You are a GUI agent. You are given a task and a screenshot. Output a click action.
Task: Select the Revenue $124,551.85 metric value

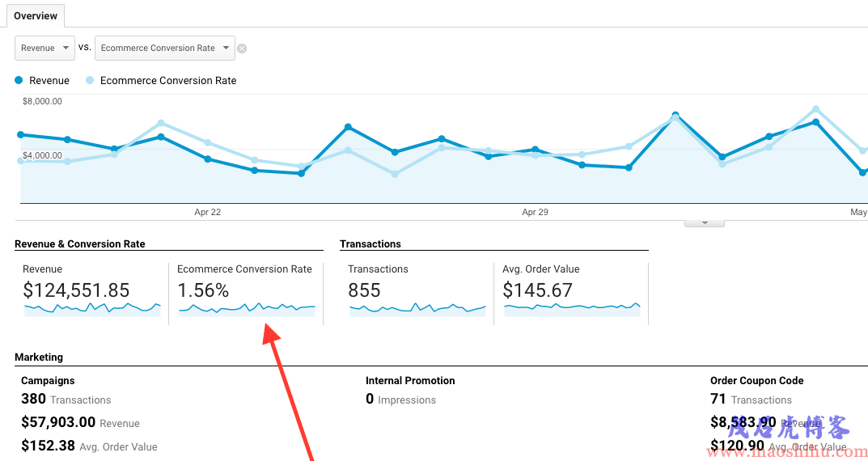pyautogui.click(x=76, y=290)
